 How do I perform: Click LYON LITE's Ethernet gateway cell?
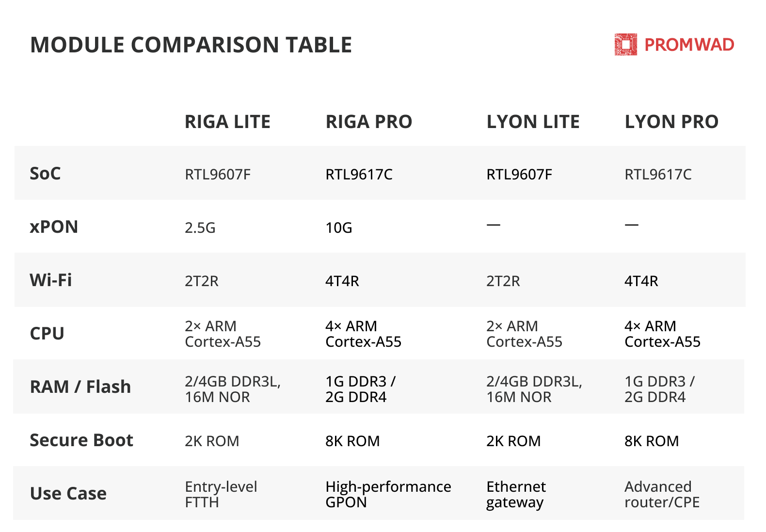(516, 494)
